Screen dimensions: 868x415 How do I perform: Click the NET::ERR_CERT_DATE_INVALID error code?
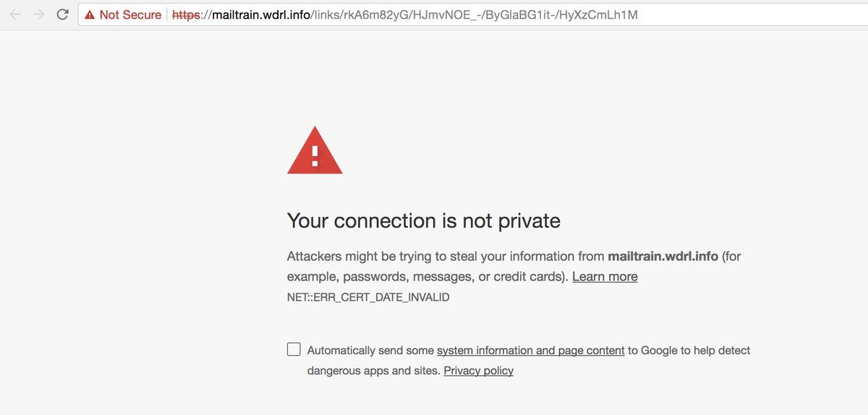point(368,297)
